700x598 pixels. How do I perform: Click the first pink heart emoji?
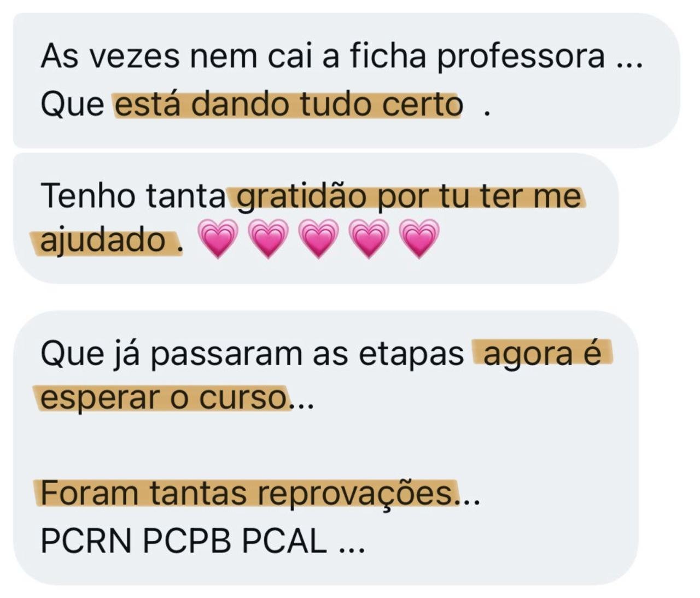tap(218, 239)
